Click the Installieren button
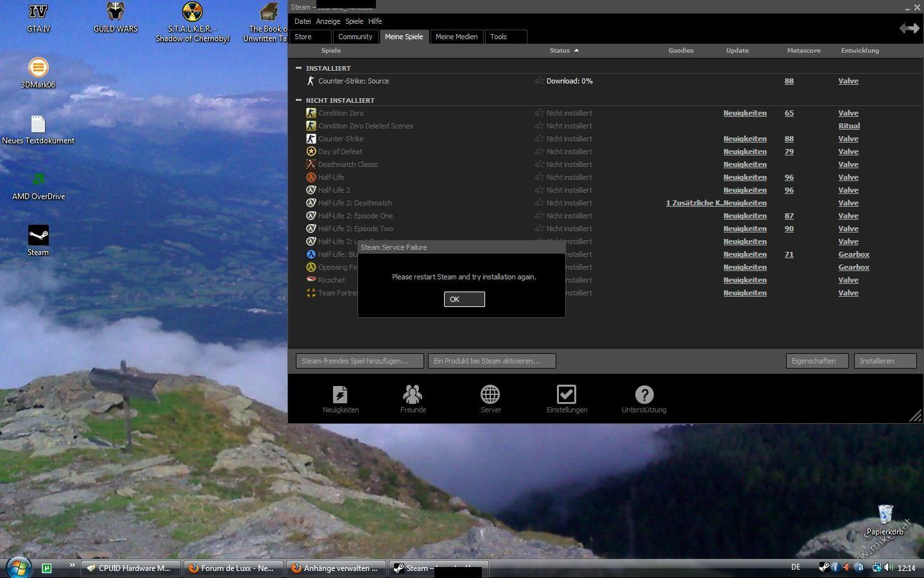This screenshot has height=578, width=924. click(885, 361)
